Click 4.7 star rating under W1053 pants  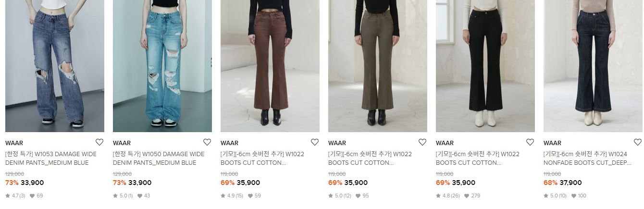15,196
